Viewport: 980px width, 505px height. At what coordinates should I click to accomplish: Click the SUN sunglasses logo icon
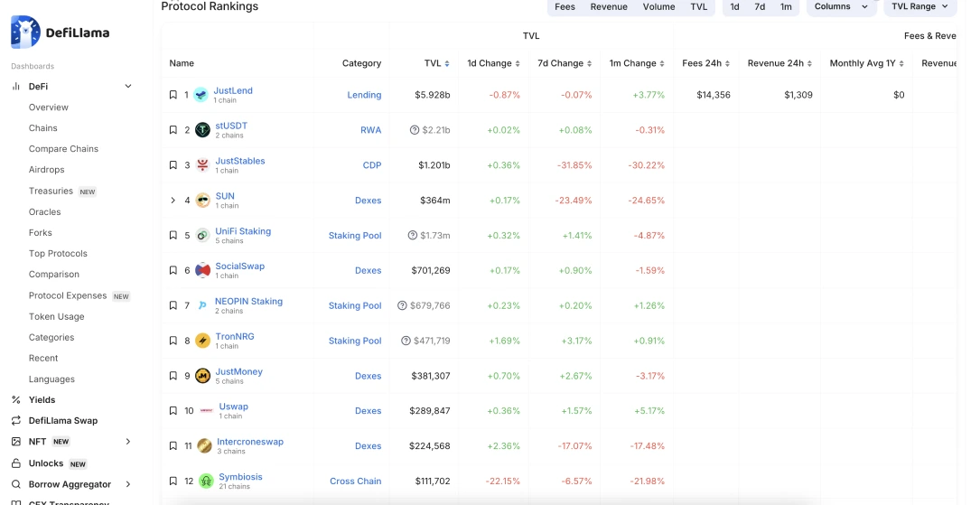tap(202, 201)
